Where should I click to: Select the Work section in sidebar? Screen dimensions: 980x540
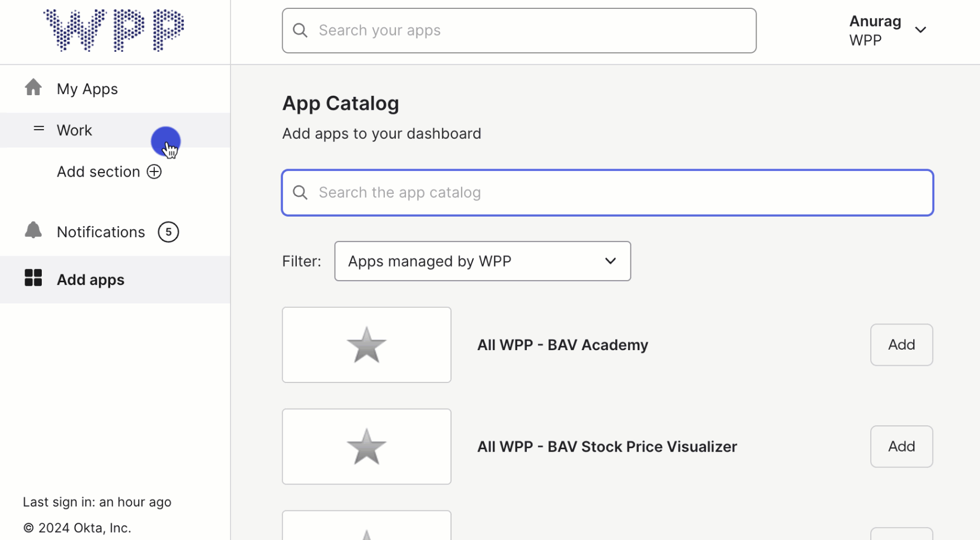(x=75, y=130)
